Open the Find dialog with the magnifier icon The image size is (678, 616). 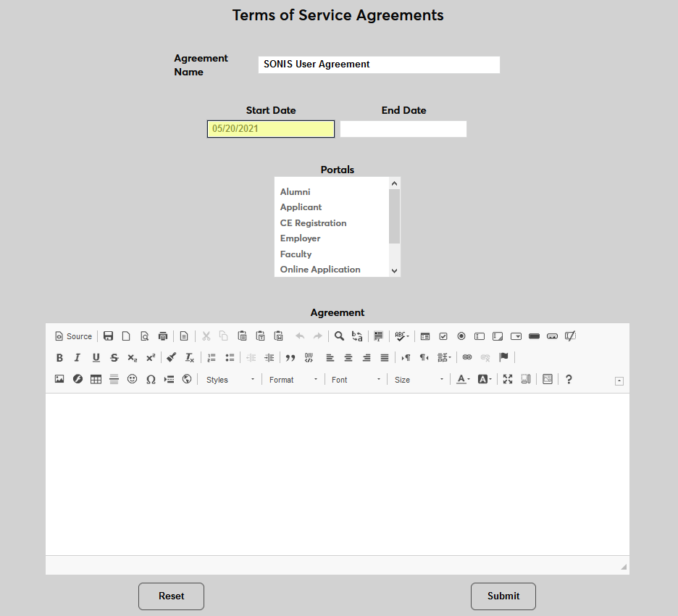point(339,336)
